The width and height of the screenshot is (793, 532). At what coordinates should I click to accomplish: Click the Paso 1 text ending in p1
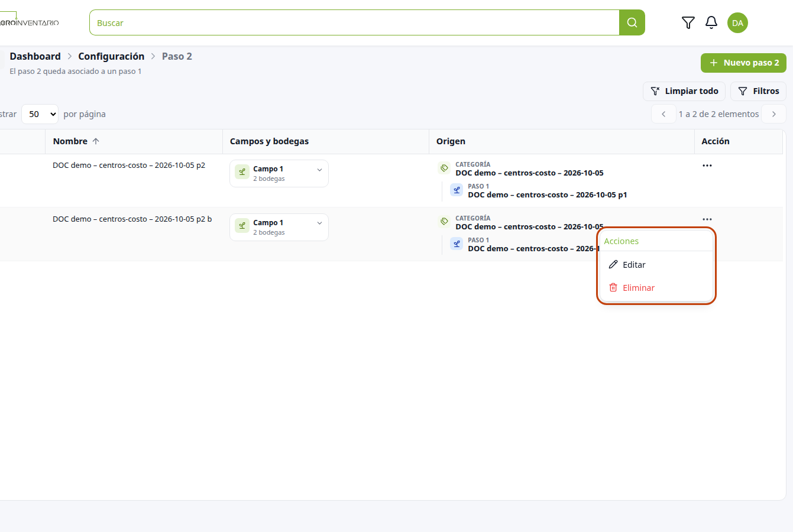(547, 194)
